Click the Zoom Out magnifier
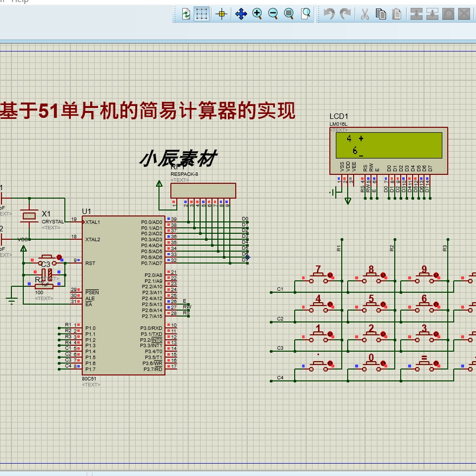476x476 pixels. click(x=273, y=14)
